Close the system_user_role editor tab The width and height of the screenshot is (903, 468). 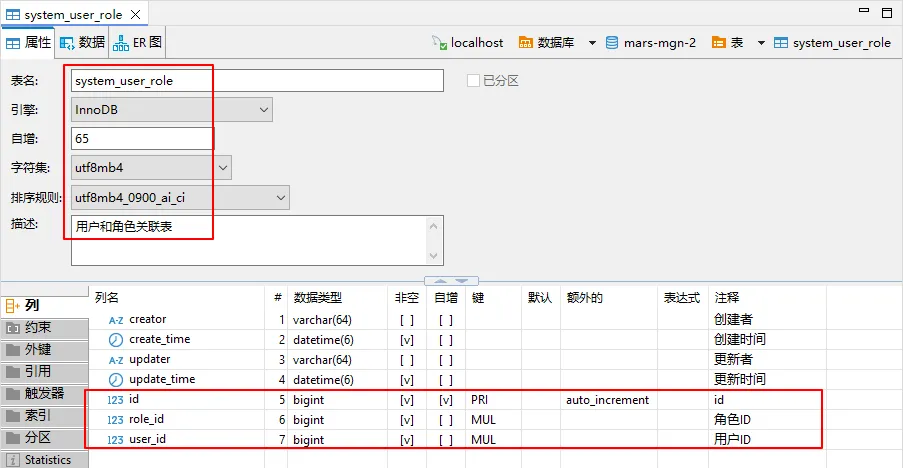135,14
